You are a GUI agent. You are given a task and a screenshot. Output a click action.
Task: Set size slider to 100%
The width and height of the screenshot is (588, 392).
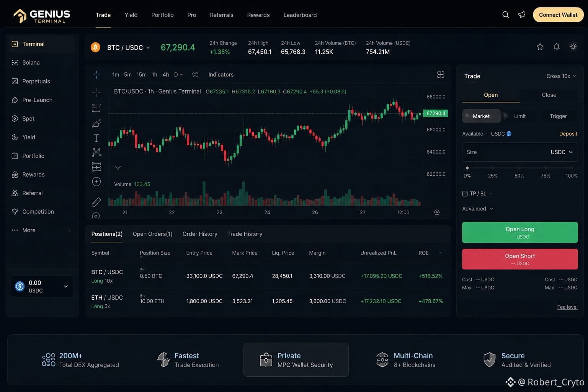[572, 168]
